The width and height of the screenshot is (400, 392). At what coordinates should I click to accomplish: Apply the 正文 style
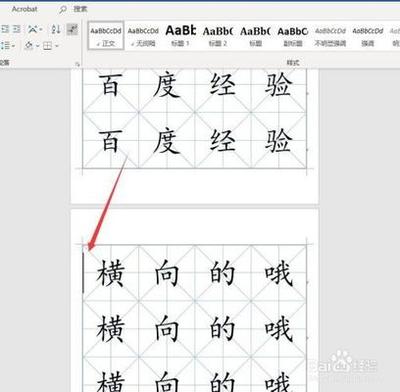[x=106, y=36]
